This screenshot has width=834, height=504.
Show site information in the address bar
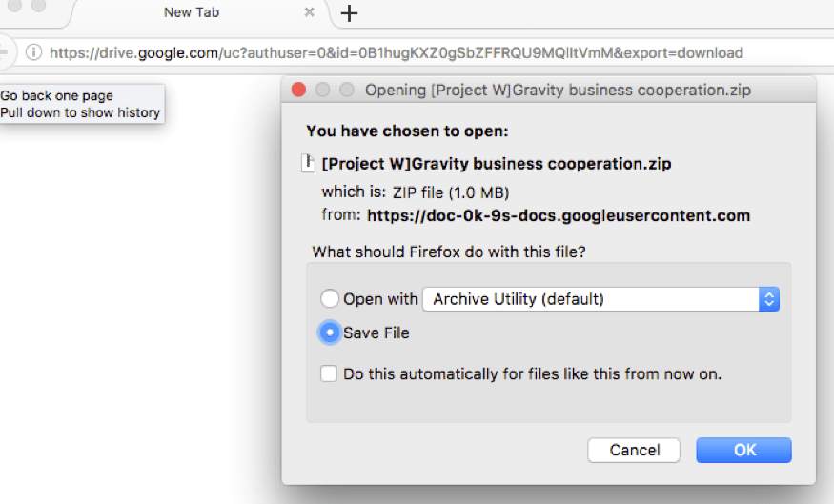[33, 52]
